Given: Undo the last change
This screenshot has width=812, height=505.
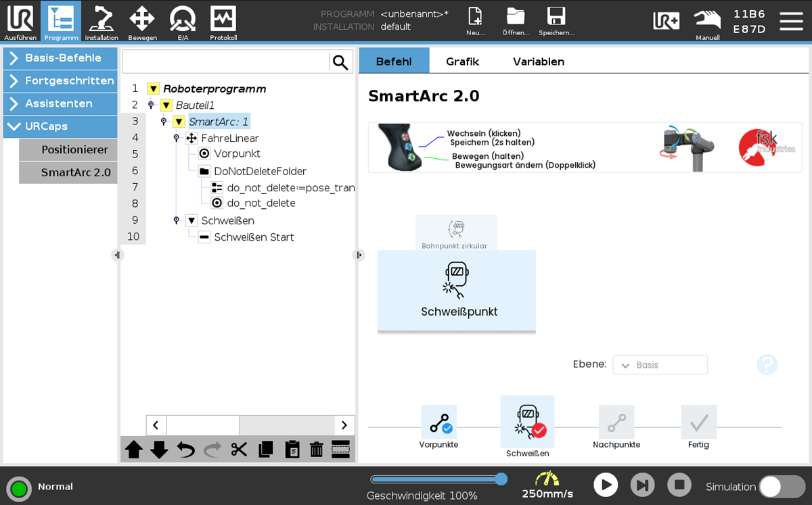Looking at the screenshot, I should 185,450.
